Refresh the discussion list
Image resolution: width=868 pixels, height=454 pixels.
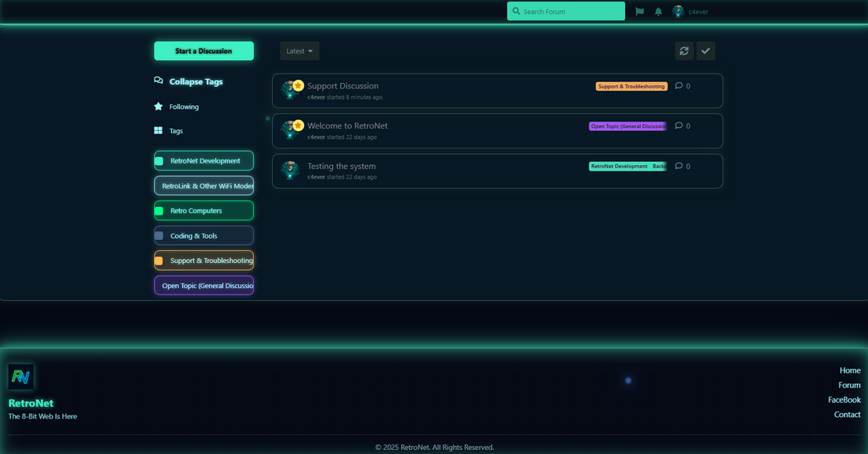pos(684,51)
